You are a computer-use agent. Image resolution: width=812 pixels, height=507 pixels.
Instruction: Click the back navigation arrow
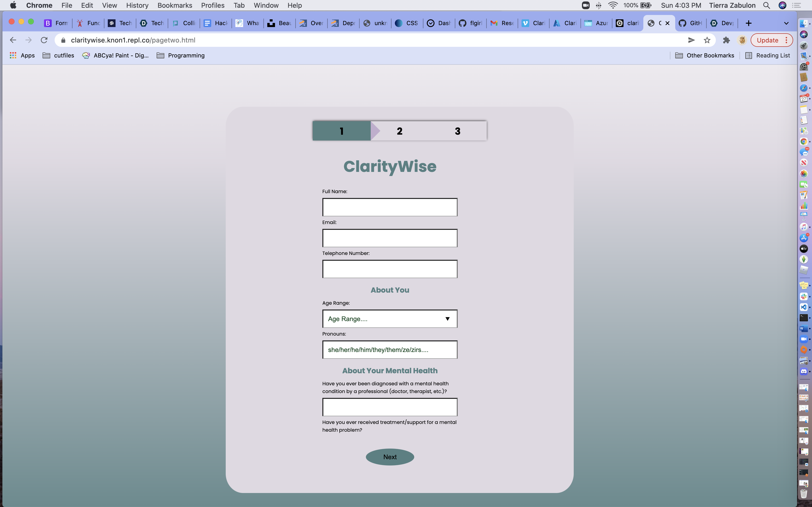tap(13, 40)
